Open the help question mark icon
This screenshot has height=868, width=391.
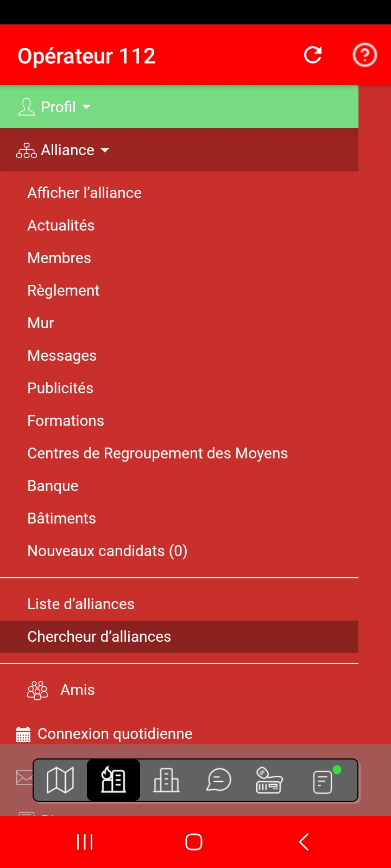(x=364, y=55)
